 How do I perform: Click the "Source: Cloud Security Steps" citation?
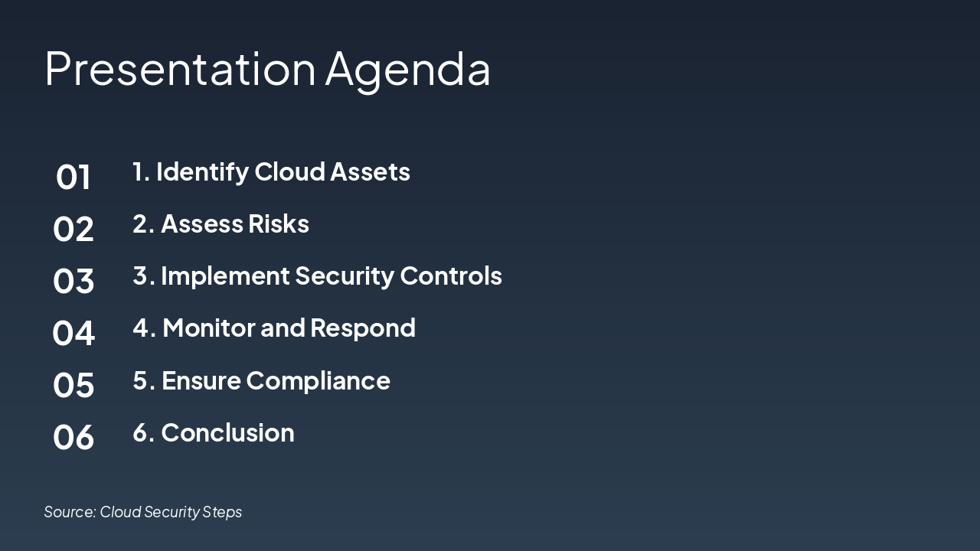click(143, 512)
